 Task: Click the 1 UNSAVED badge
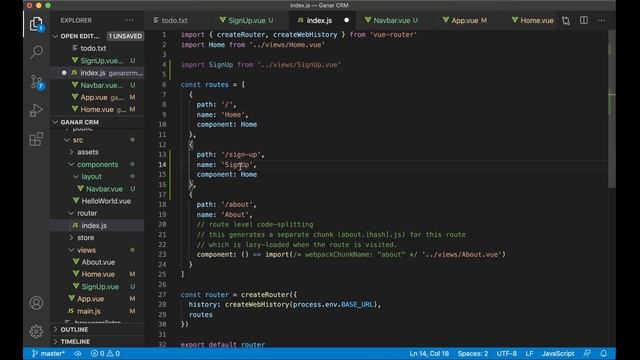point(125,36)
